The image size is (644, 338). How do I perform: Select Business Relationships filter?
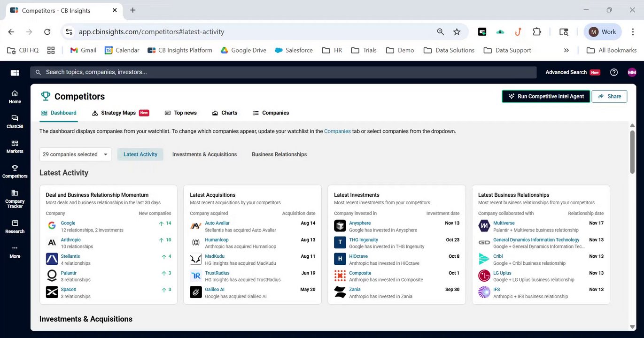[x=279, y=154]
